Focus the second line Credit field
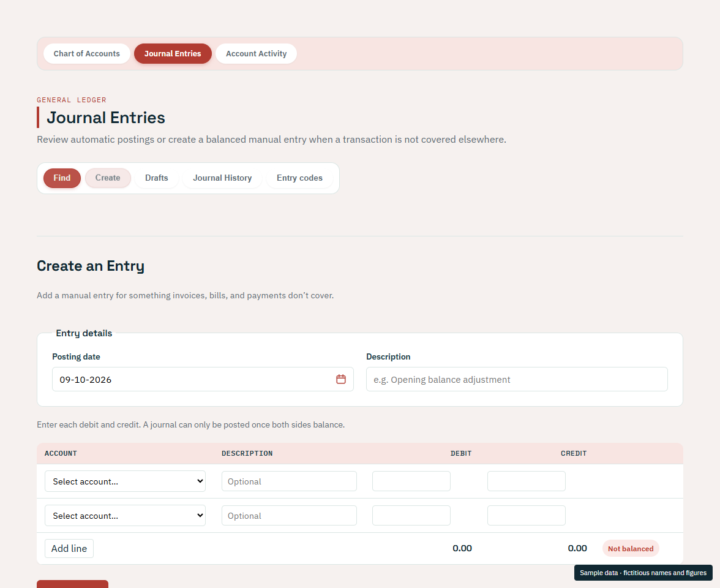This screenshot has height=588, width=720. coord(527,516)
